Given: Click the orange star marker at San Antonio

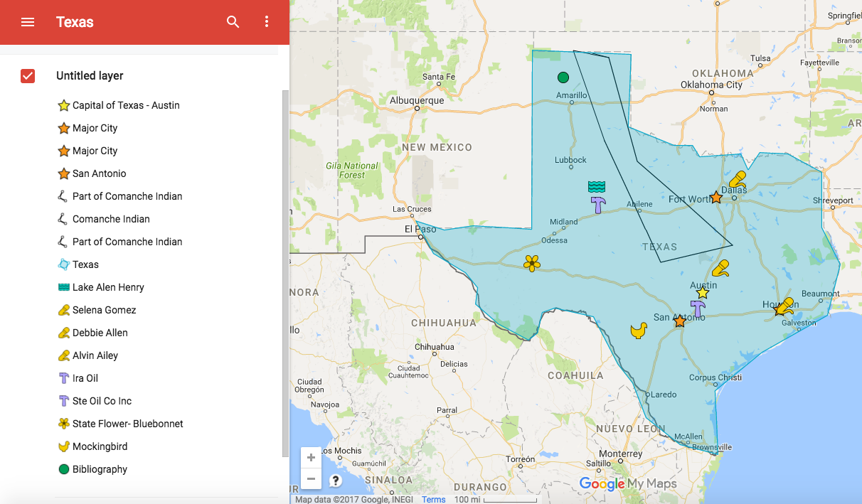Looking at the screenshot, I should coord(680,321).
